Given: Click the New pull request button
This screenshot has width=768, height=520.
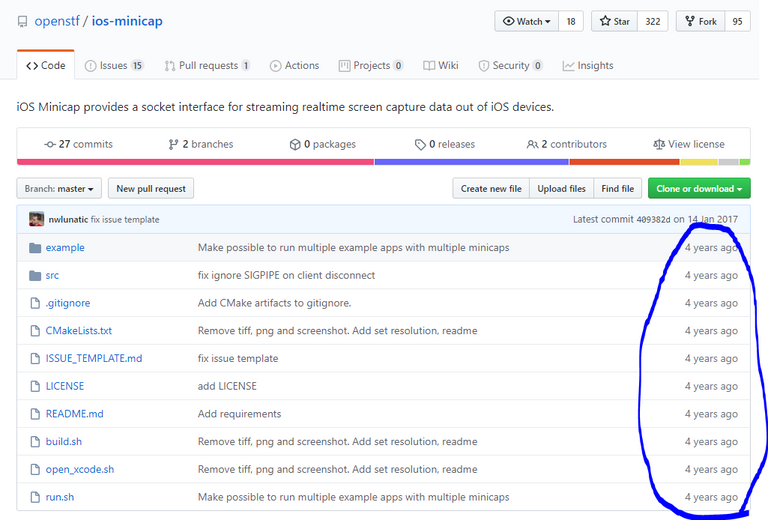Looking at the screenshot, I should click(151, 189).
